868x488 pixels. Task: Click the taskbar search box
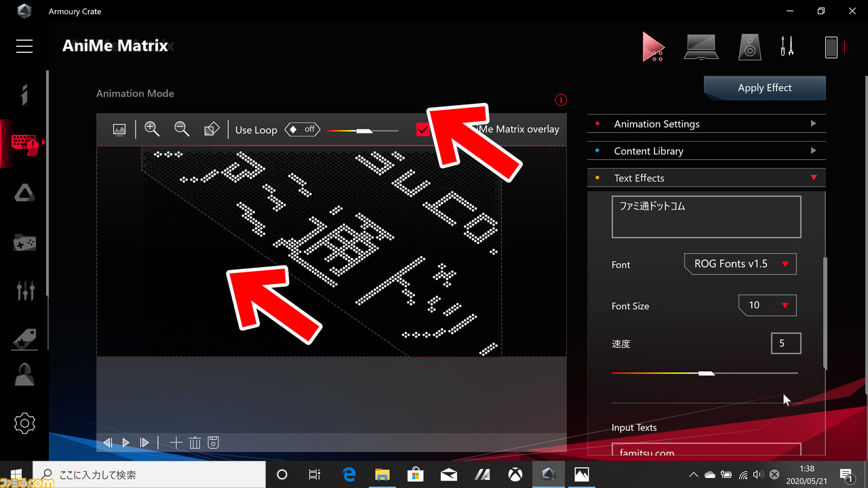[x=149, y=474]
